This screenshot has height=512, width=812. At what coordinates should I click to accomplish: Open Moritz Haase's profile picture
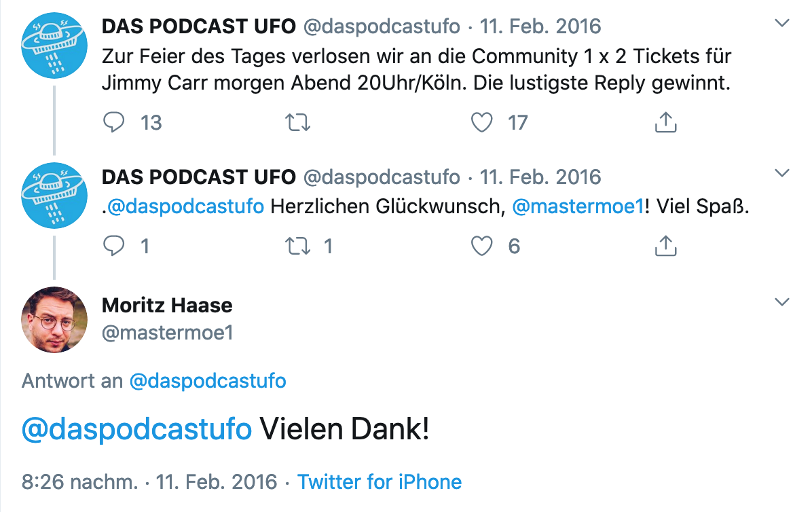pyautogui.click(x=54, y=320)
